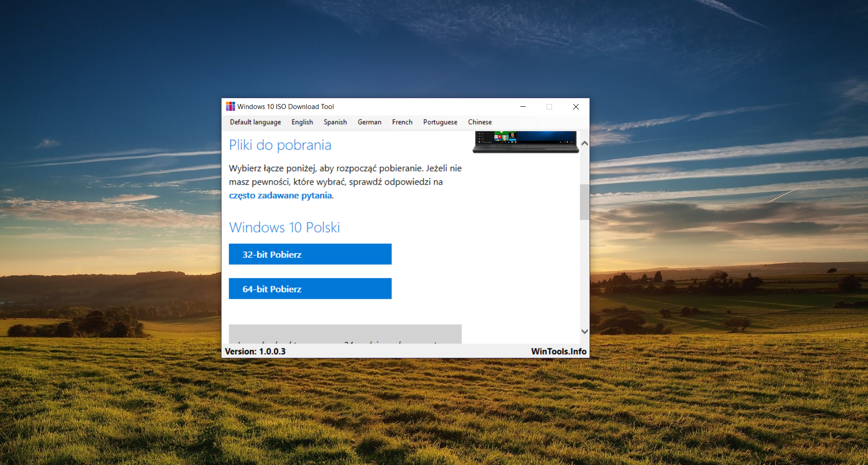This screenshot has width=868, height=465.
Task: Close the Windows 10 ISO Download Tool
Action: [x=576, y=107]
